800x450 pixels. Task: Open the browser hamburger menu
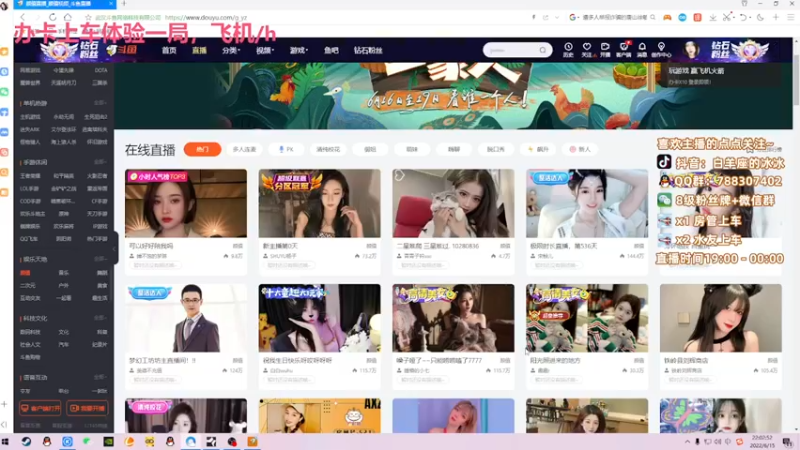click(x=791, y=17)
